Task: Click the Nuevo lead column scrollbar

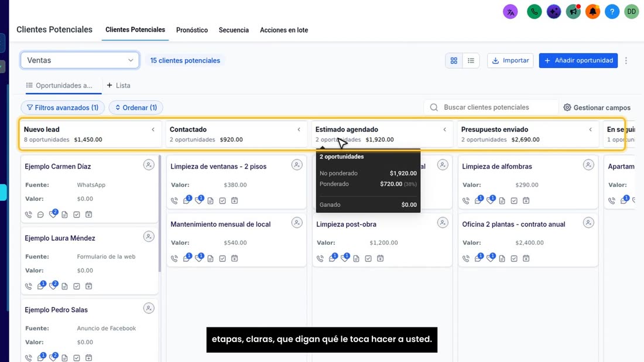Action: (x=160, y=214)
